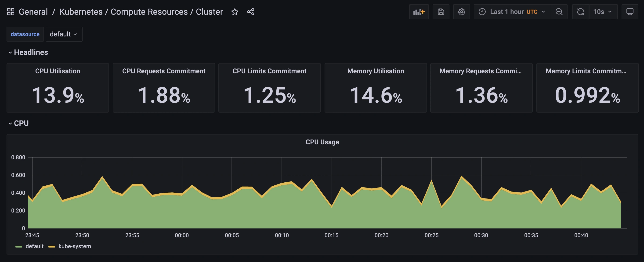Click the refresh dashboard icon
The image size is (644, 262).
[x=580, y=11]
